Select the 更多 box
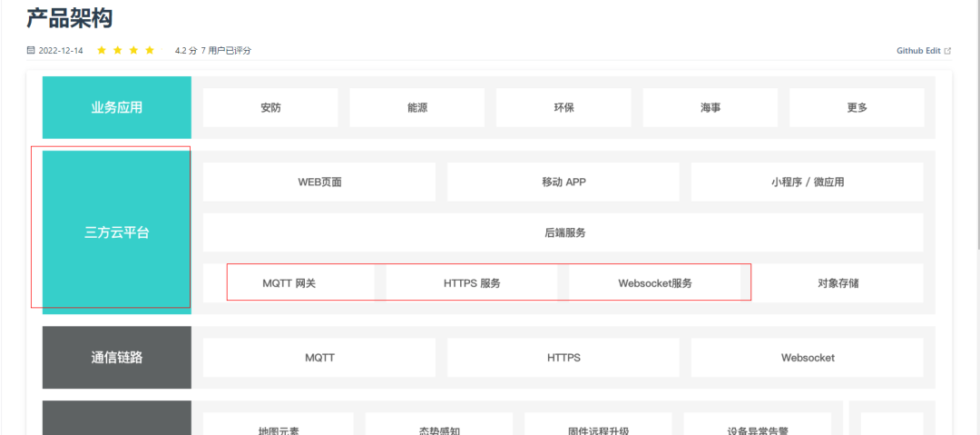Viewport: 980px width, 435px height. tap(857, 108)
